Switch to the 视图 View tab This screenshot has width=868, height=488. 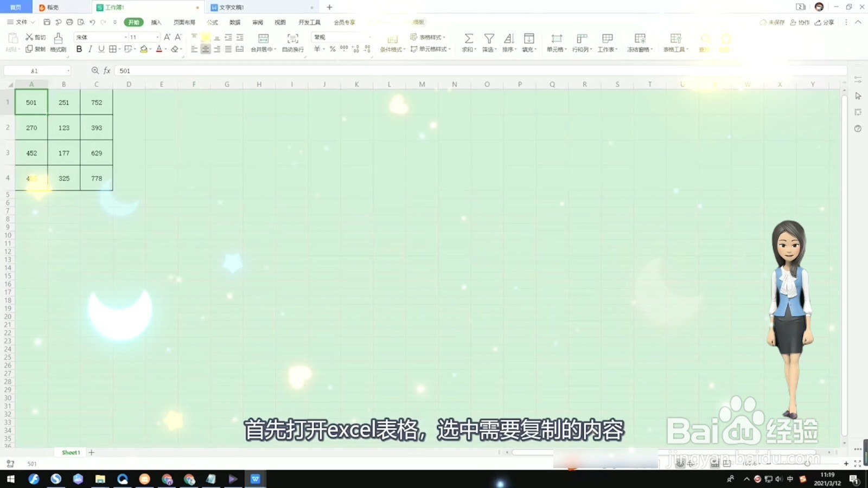tap(280, 22)
